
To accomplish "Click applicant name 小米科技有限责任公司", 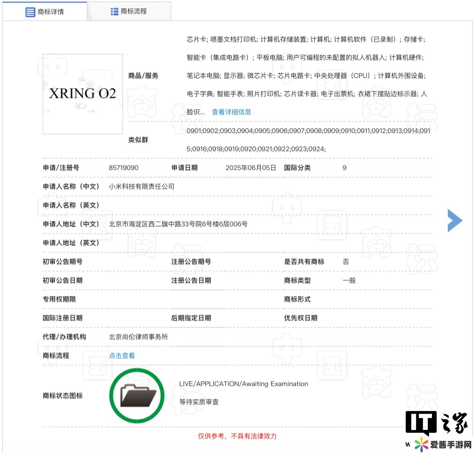I will pyautogui.click(x=141, y=187).
